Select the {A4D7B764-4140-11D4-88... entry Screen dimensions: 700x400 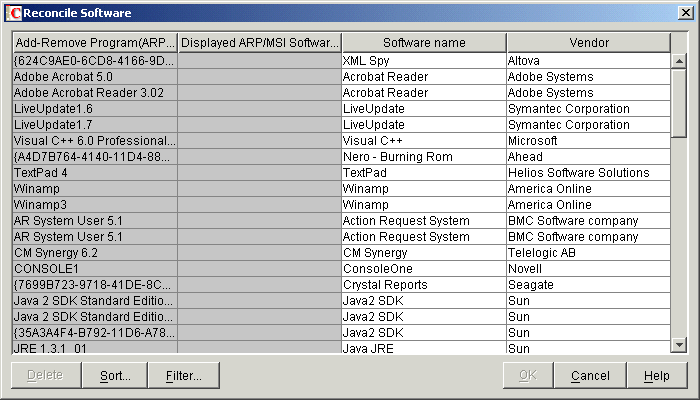(95, 157)
